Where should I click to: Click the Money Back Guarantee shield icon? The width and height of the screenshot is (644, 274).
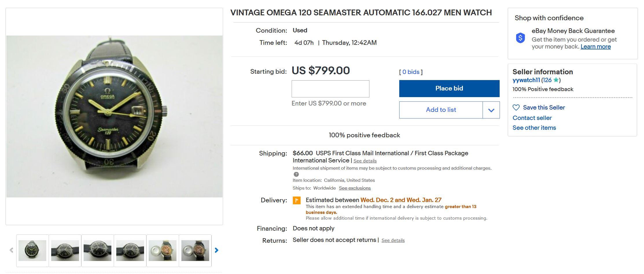[x=520, y=38]
